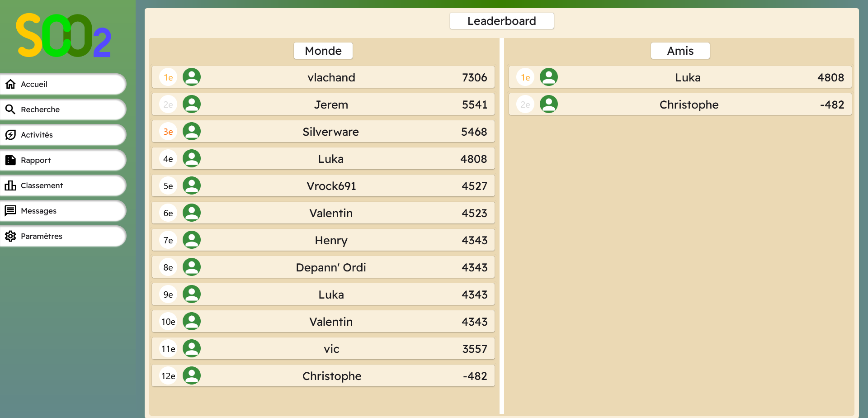Click the 4e Luka avatar icon
Image resolution: width=868 pixels, height=418 pixels.
[192, 158]
